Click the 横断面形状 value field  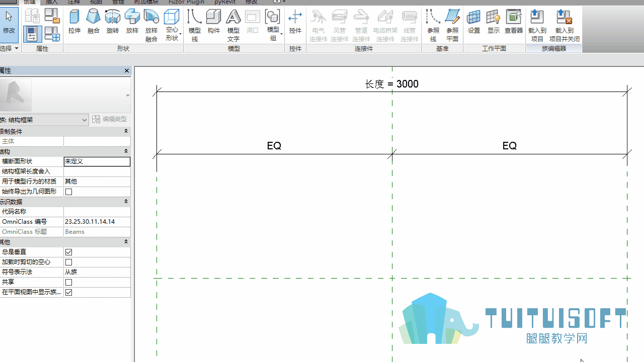pos(97,161)
